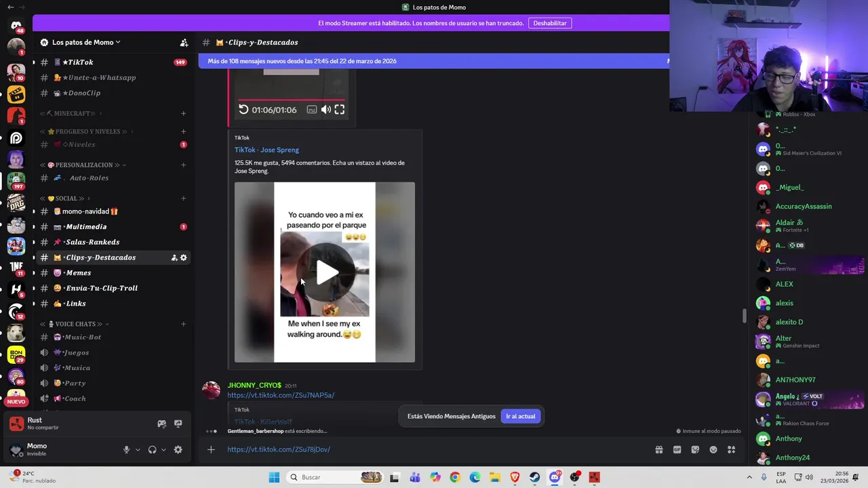Image resolution: width=868 pixels, height=488 pixels.
Task: Toggle video captions
Action: pyautogui.click(x=312, y=110)
